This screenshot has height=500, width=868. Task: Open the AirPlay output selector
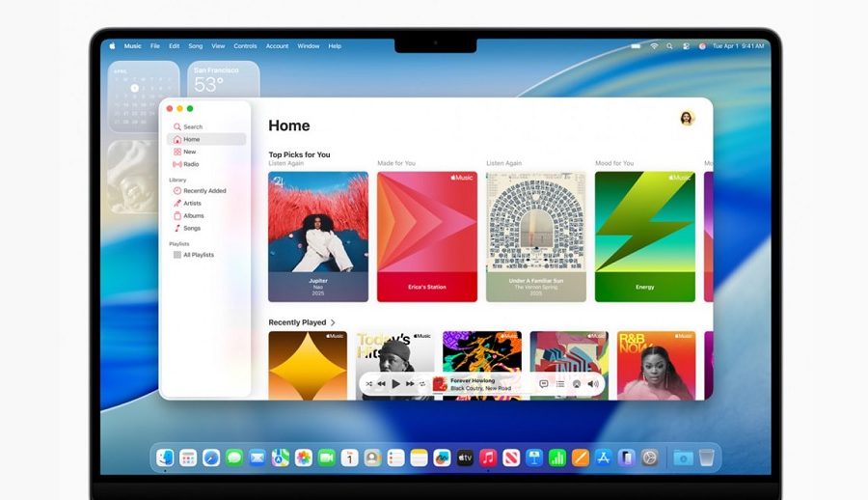click(x=577, y=384)
